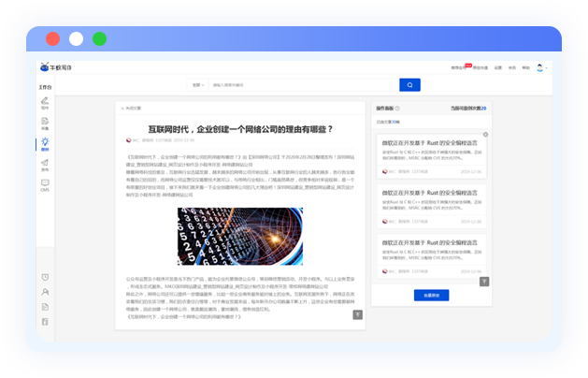
Task: Open the CMS sidebar icon
Action: [45, 184]
